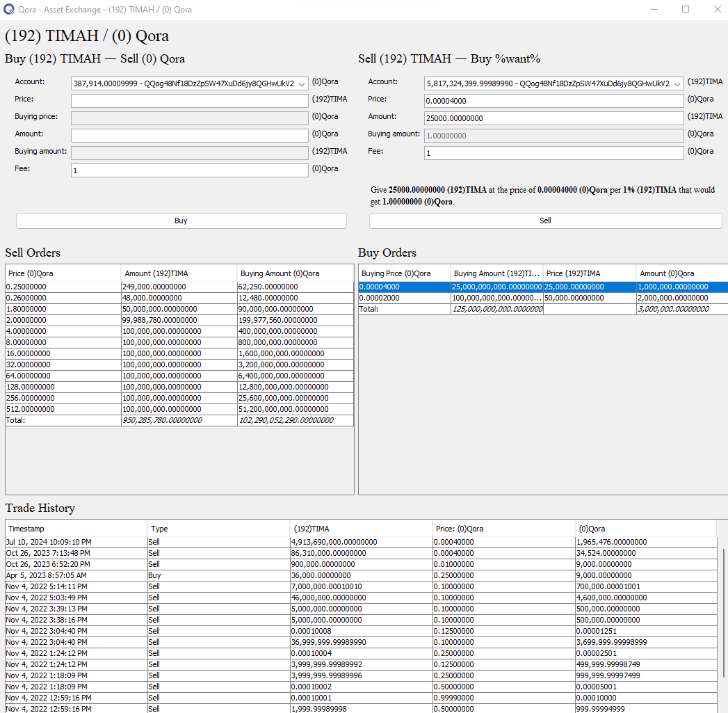Select sell order at price 2.00000000

[179, 321]
